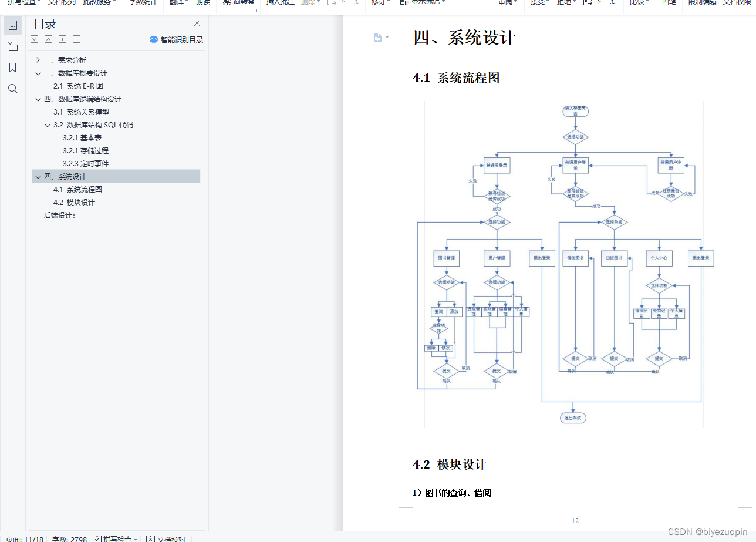Open the dropdown arrow beside the page icon
Image resolution: width=756 pixels, height=542 pixels.
[x=387, y=38]
